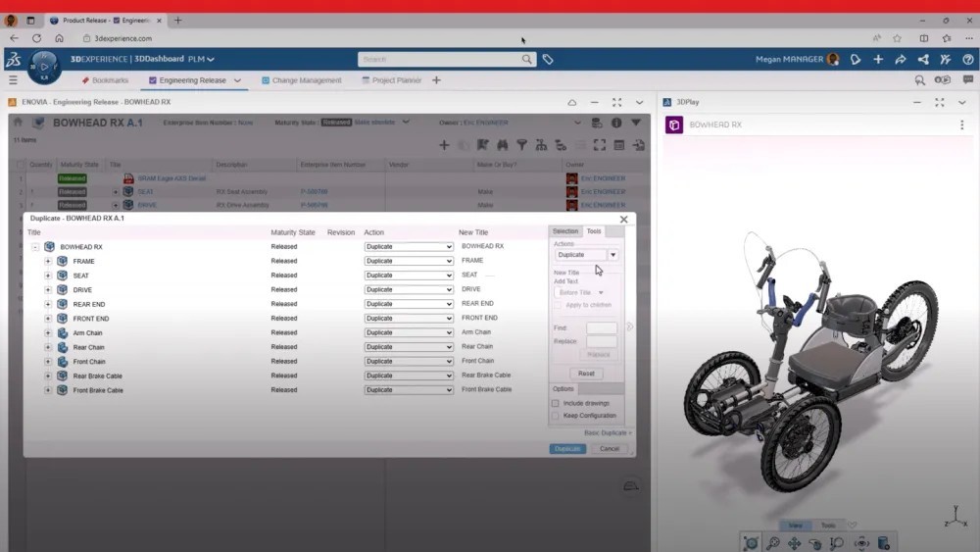Switch to the Selection tab
Viewport: 980px width, 552px height.
coord(565,231)
